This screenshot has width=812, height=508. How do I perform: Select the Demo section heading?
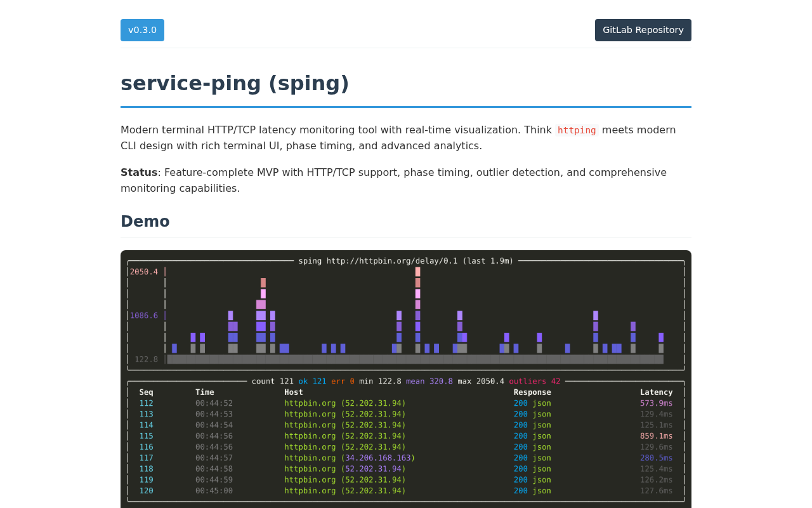click(x=145, y=221)
